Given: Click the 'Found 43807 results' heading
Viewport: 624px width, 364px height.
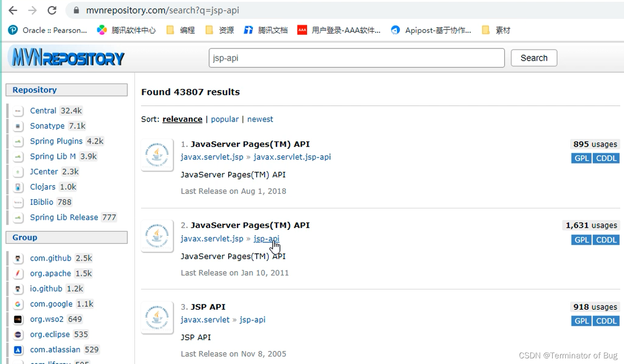Looking at the screenshot, I should pos(190,92).
